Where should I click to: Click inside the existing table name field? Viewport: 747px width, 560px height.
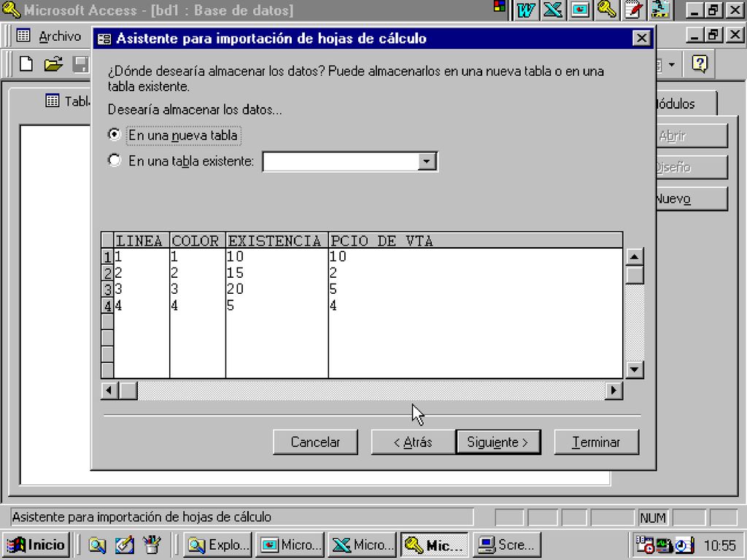point(341,161)
